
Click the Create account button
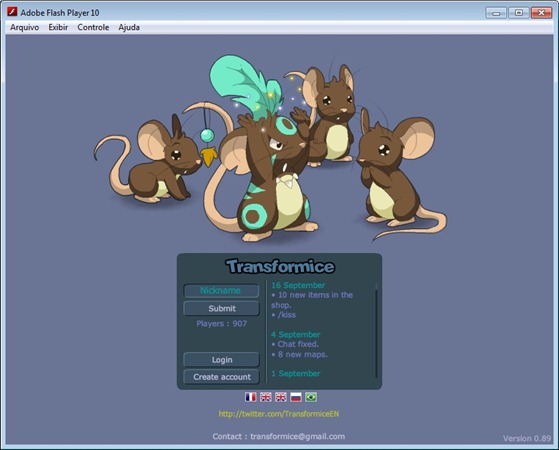[221, 377]
